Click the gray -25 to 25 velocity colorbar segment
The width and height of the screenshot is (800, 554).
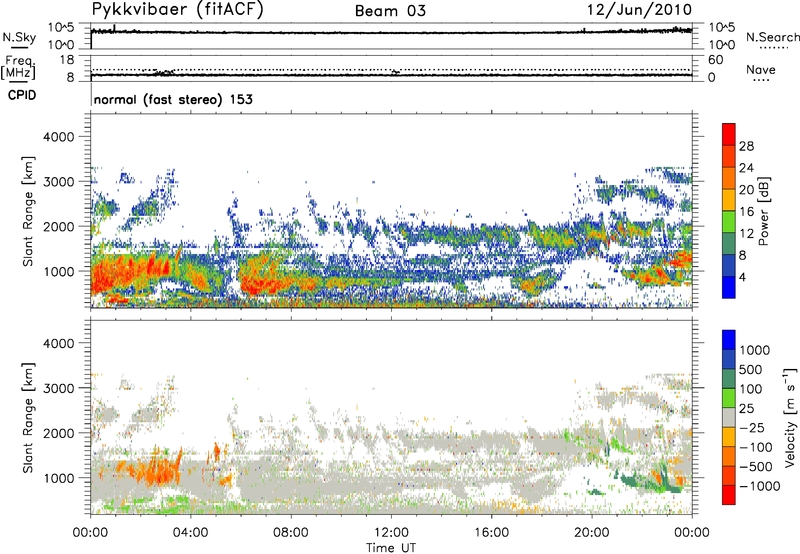729,418
